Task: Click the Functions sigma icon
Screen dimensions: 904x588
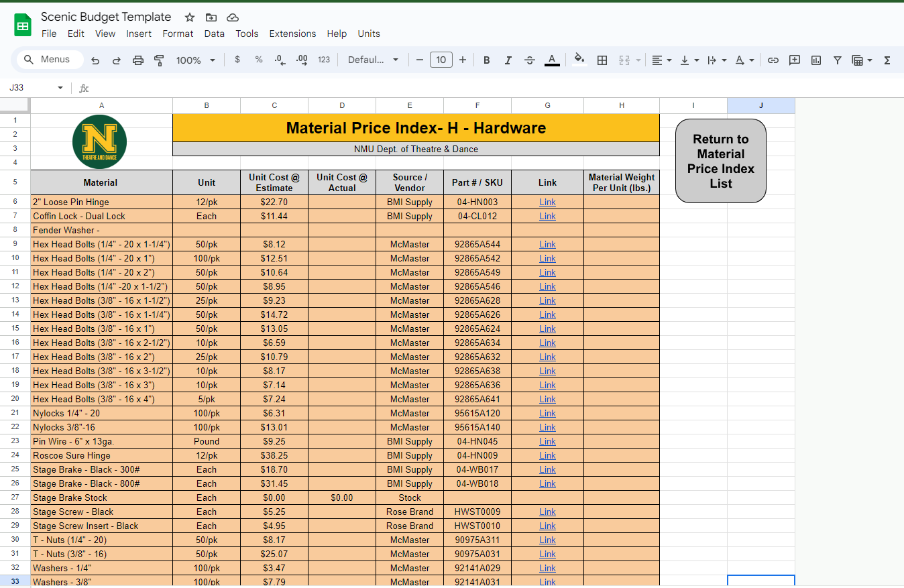Action: coord(887,60)
